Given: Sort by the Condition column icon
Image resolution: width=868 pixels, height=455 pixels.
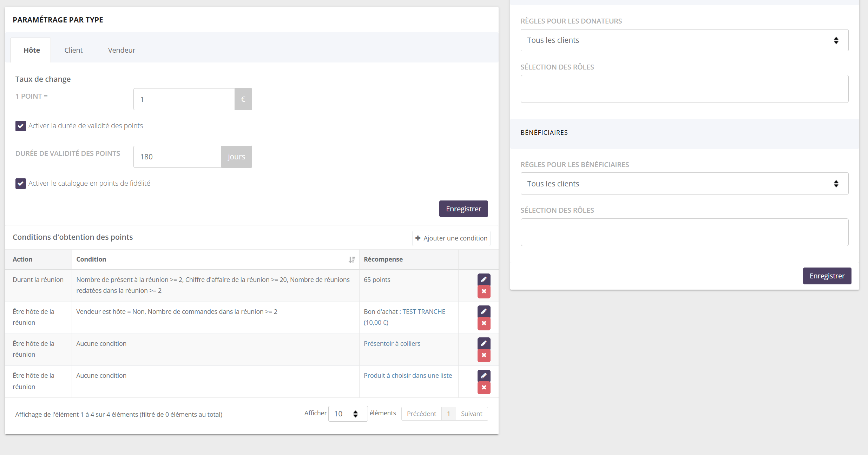Looking at the screenshot, I should [352, 259].
